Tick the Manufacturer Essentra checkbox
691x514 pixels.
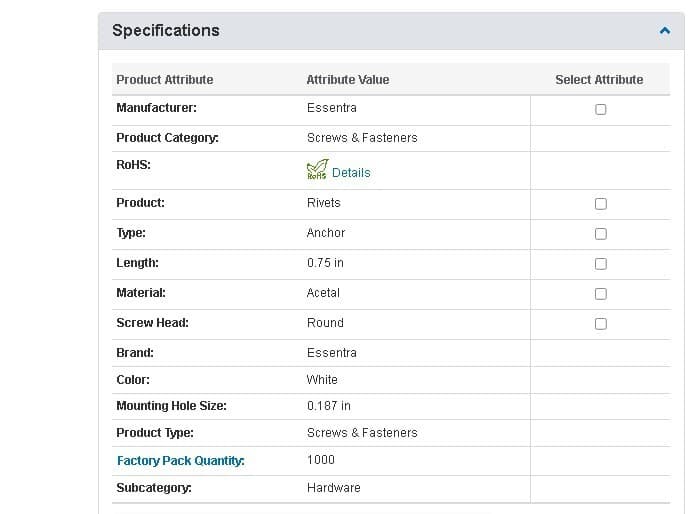click(601, 109)
